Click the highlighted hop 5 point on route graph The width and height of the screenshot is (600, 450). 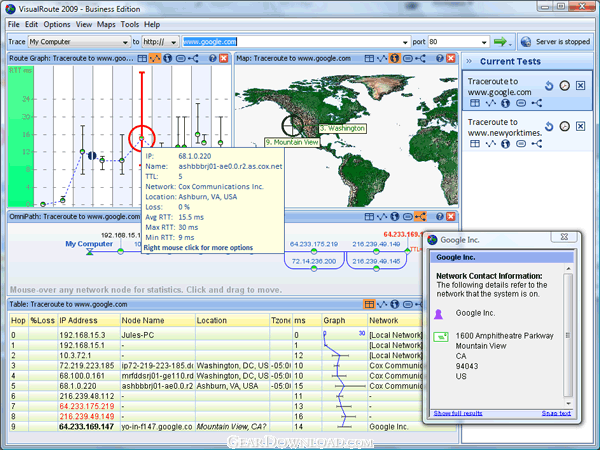click(x=142, y=138)
